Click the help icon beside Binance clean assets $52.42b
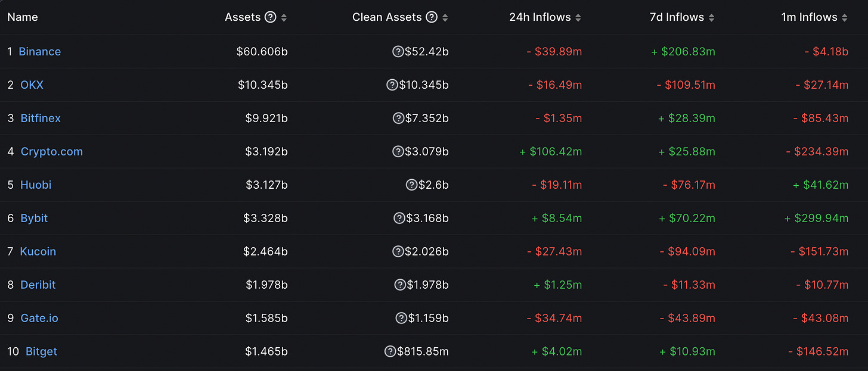 pos(398,52)
